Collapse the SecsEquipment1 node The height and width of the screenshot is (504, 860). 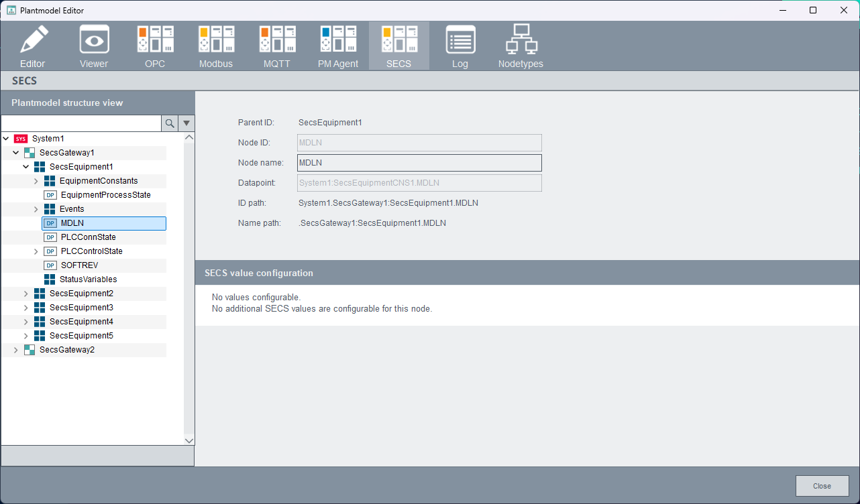[26, 167]
